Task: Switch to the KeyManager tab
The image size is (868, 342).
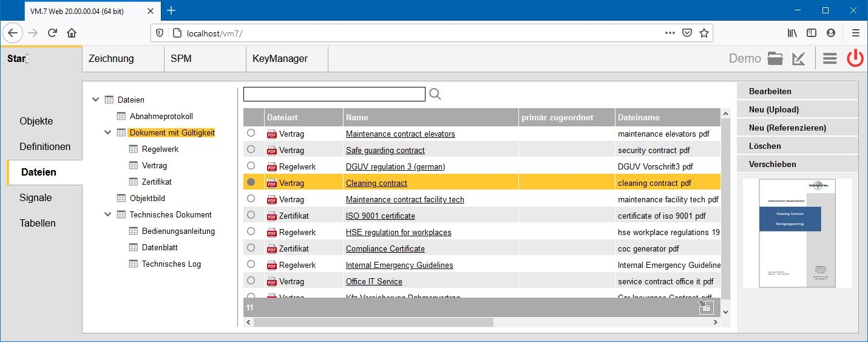Action: point(280,59)
